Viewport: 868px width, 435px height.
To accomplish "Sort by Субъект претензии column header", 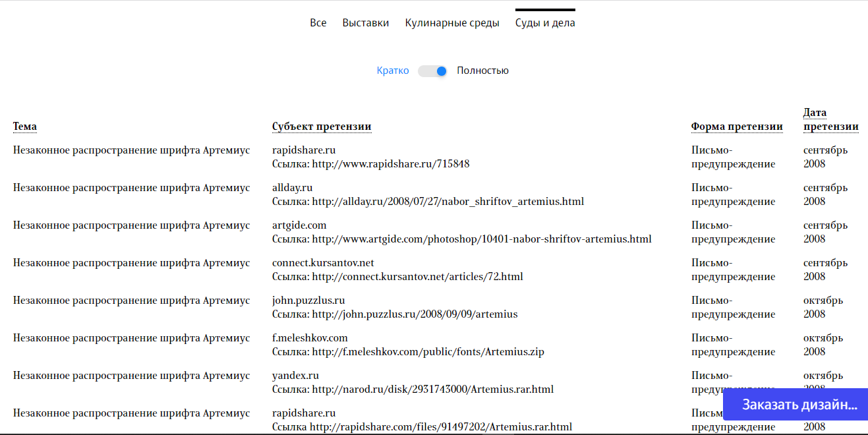I will pyautogui.click(x=322, y=127).
